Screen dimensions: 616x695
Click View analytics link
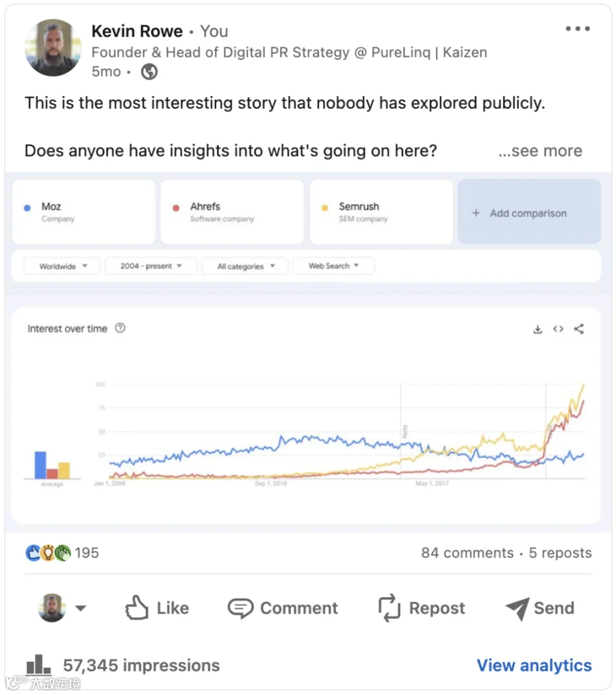(x=534, y=666)
